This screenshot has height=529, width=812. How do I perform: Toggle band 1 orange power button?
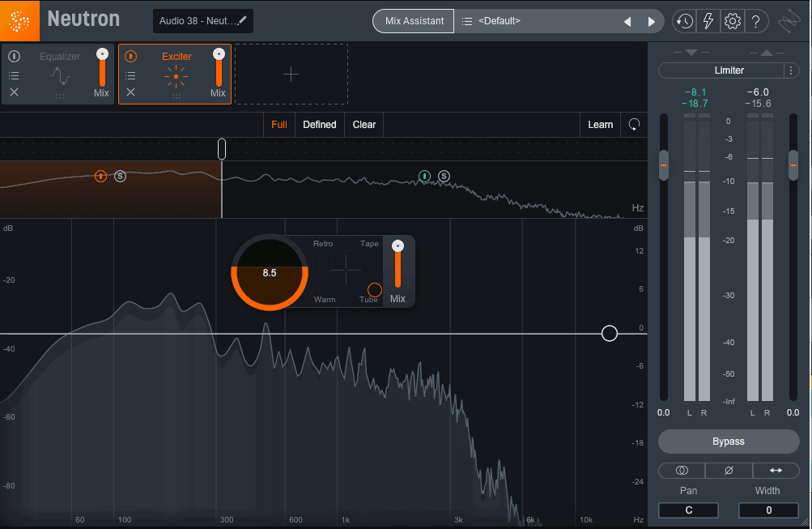[100, 176]
